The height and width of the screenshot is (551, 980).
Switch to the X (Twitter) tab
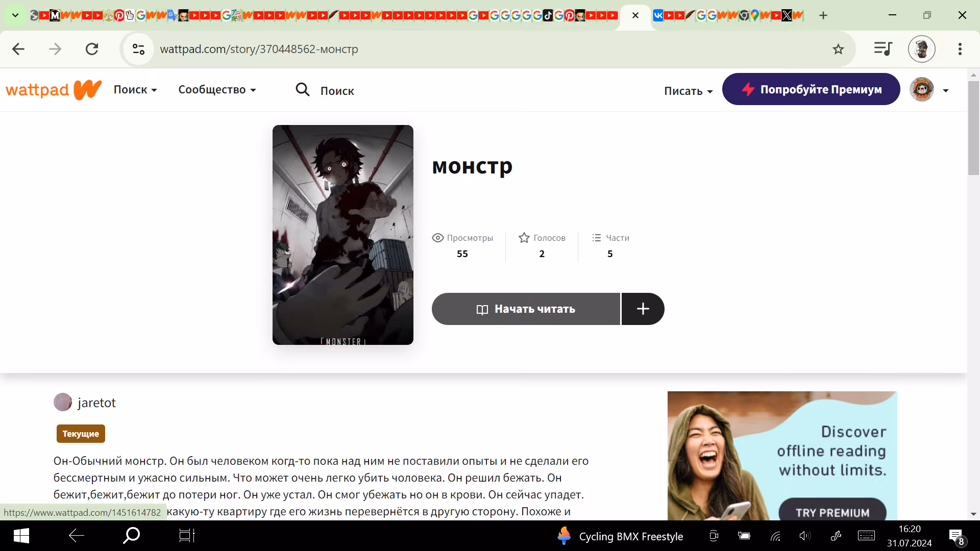point(787,15)
